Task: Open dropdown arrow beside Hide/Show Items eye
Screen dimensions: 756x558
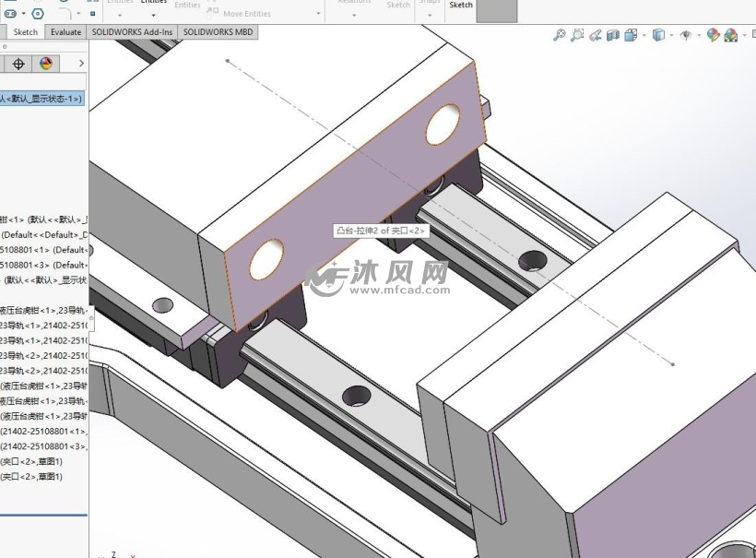Action: [697, 35]
